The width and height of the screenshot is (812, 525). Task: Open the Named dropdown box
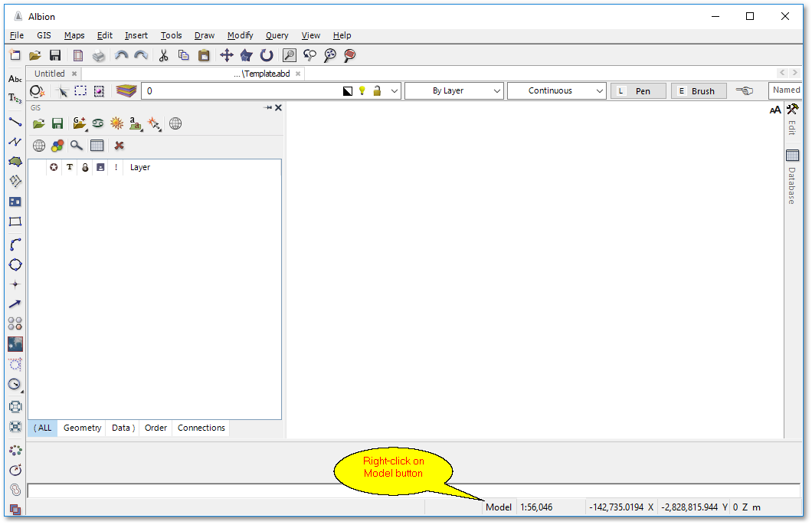click(x=786, y=90)
